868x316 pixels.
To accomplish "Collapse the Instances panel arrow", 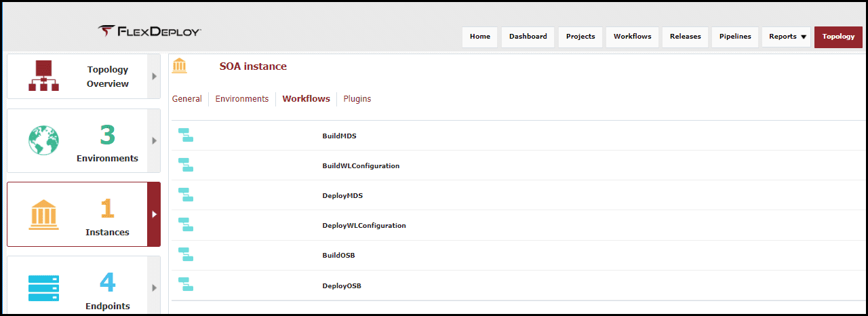I will click(x=154, y=214).
